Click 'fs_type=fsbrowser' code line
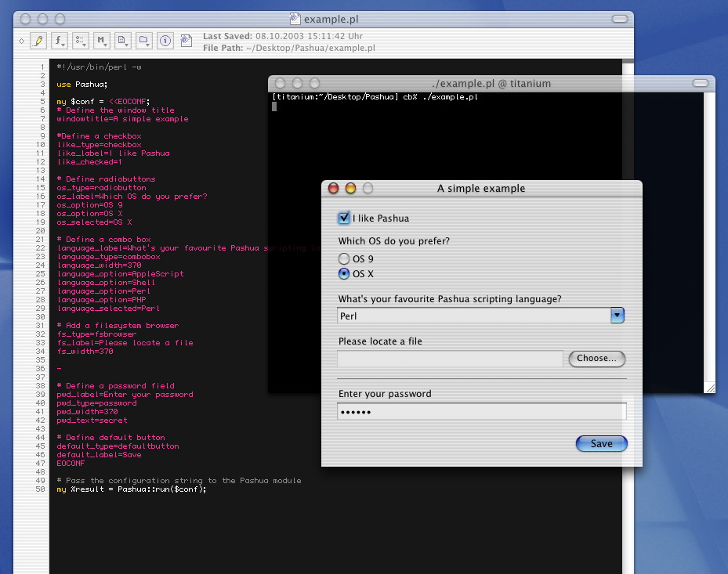728x574 pixels. pyautogui.click(x=96, y=334)
